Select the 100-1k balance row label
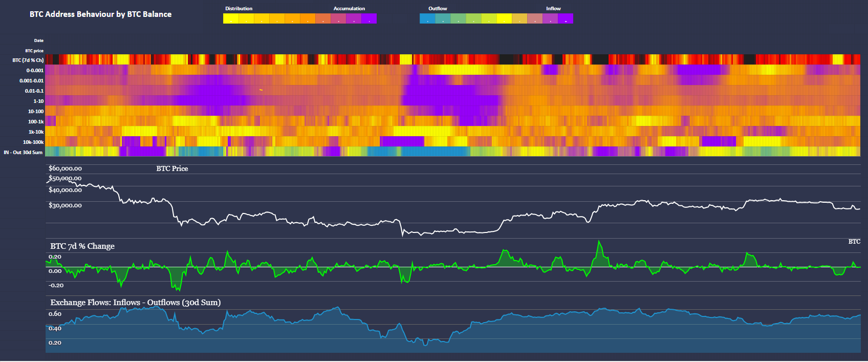Image resolution: width=868 pixels, height=362 pixels. click(x=36, y=122)
